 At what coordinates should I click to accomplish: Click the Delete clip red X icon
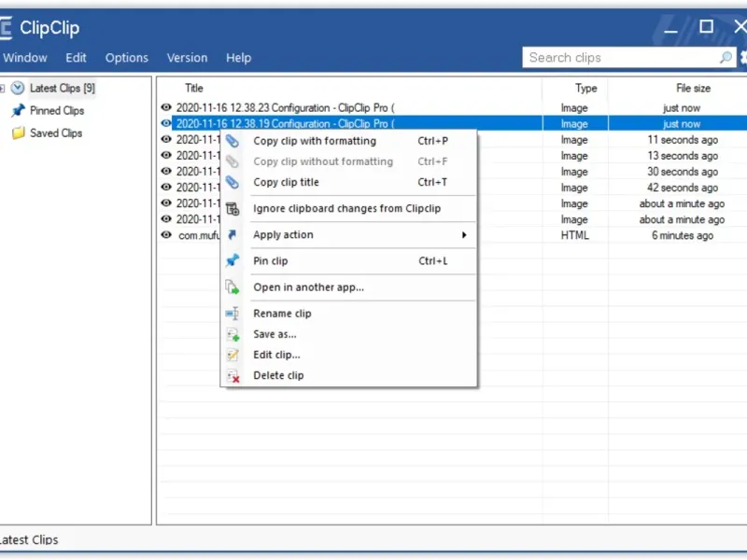pos(233,376)
